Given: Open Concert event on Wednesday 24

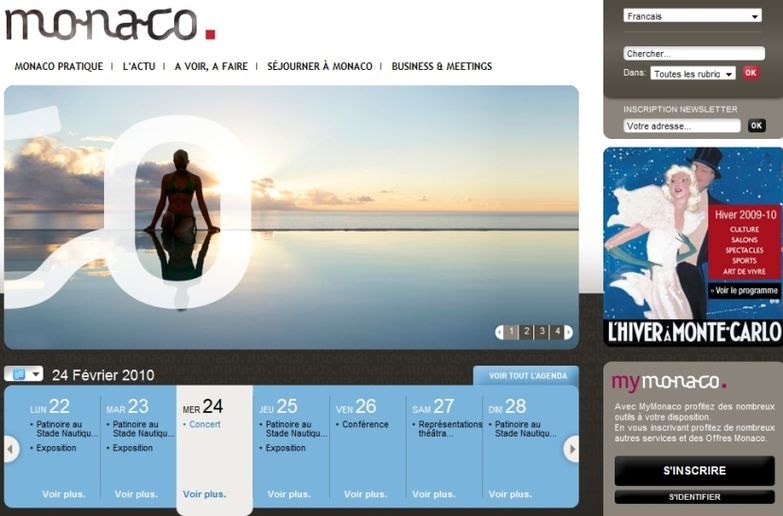Looking at the screenshot, I should [x=205, y=425].
